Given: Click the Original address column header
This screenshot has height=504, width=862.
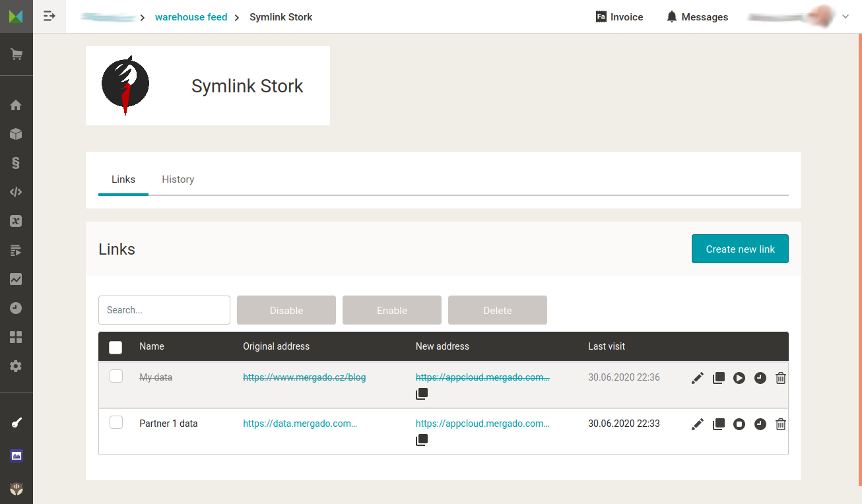Looking at the screenshot, I should (x=276, y=346).
